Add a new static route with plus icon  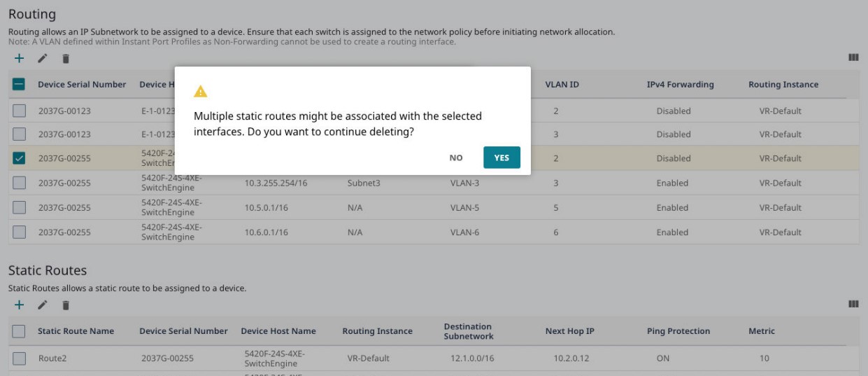[x=19, y=305]
